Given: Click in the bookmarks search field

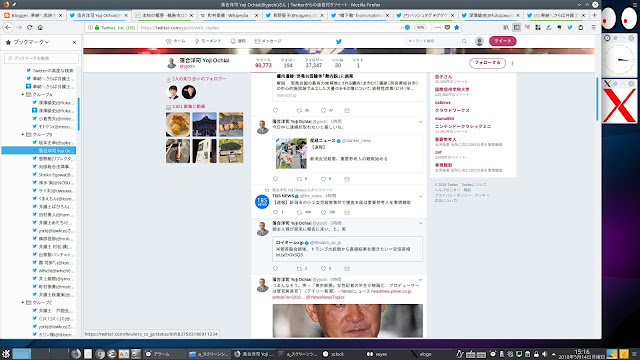Looking at the screenshot, I should (x=41, y=58).
